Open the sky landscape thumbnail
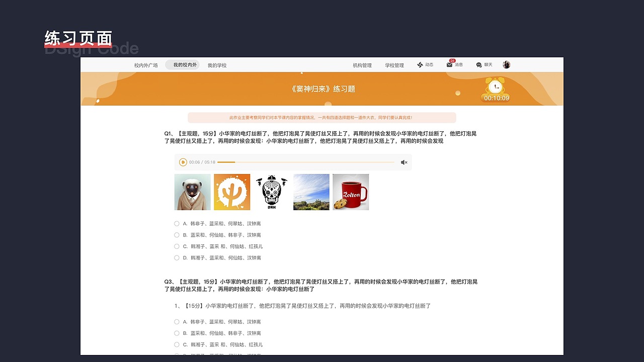This screenshot has width=644, height=362. point(311,192)
